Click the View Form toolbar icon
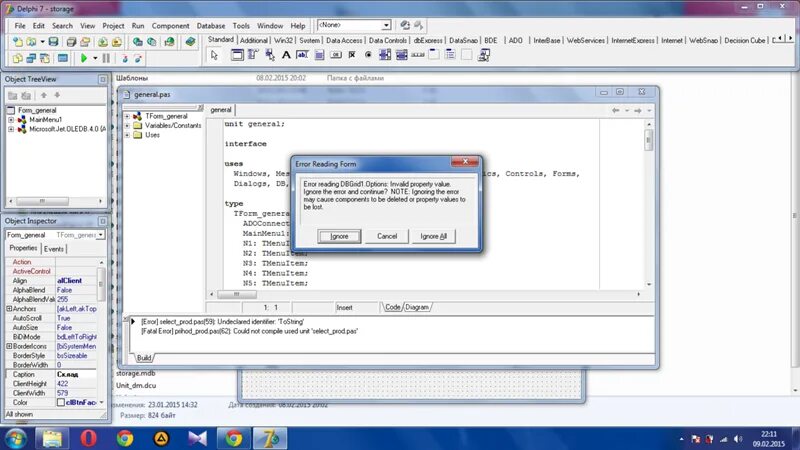The width and height of the screenshot is (800, 450). coord(31,58)
